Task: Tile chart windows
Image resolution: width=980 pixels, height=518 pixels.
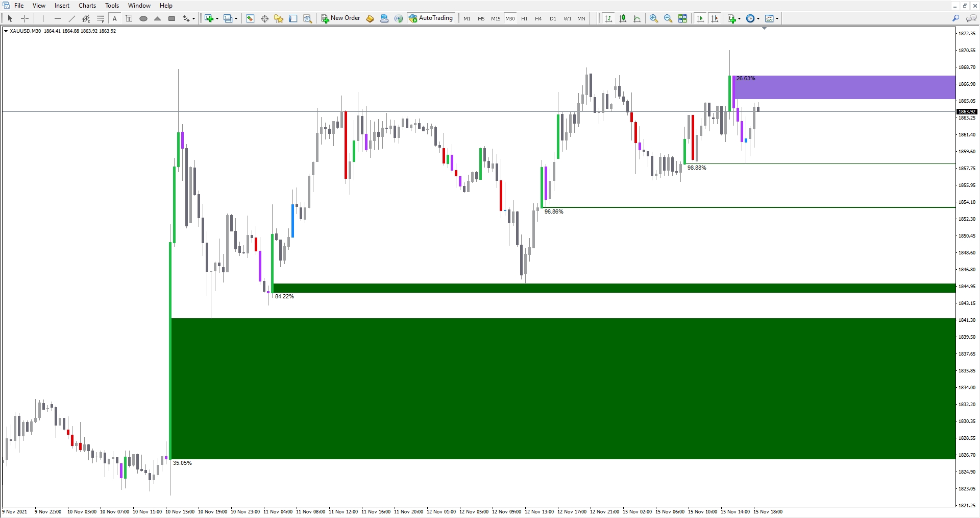Action: tap(682, 18)
